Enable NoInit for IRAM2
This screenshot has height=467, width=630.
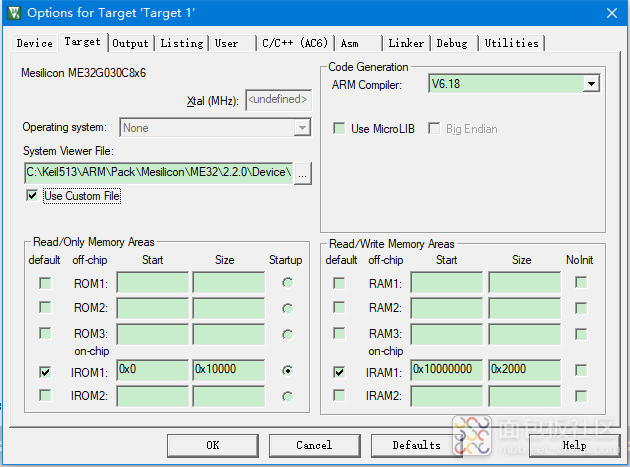(581, 396)
